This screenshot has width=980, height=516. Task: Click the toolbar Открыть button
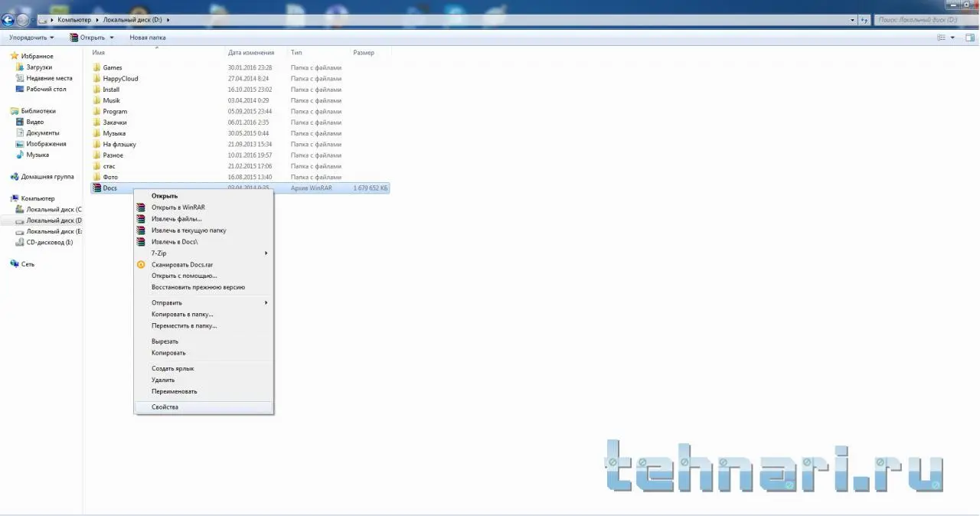coord(87,38)
